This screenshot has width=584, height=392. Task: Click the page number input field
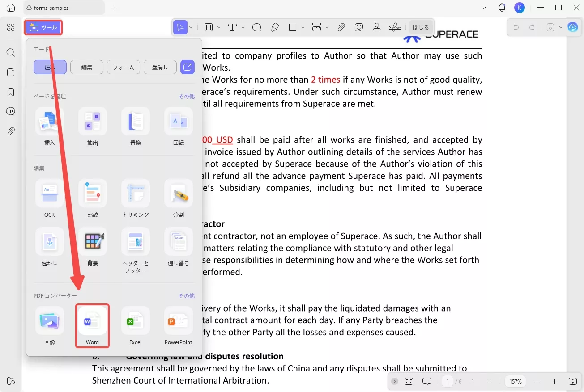point(448,381)
